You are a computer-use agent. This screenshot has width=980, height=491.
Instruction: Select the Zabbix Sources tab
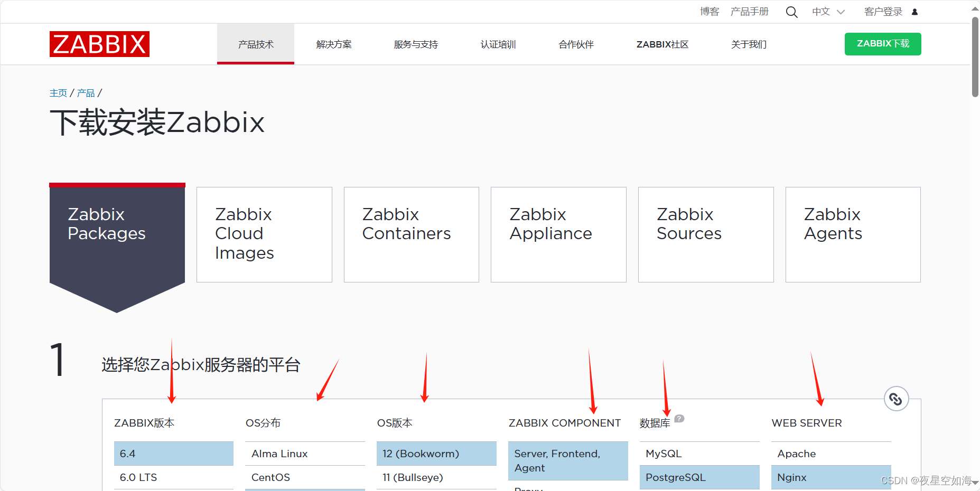point(706,234)
